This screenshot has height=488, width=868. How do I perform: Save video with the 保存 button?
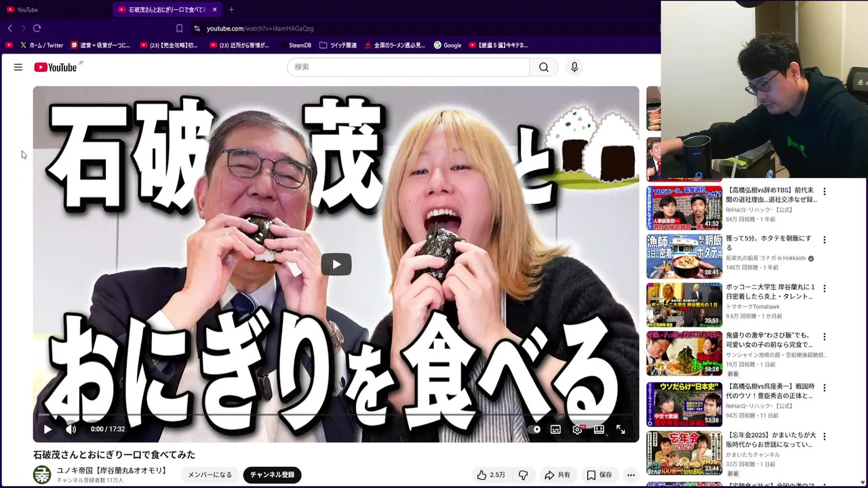599,475
